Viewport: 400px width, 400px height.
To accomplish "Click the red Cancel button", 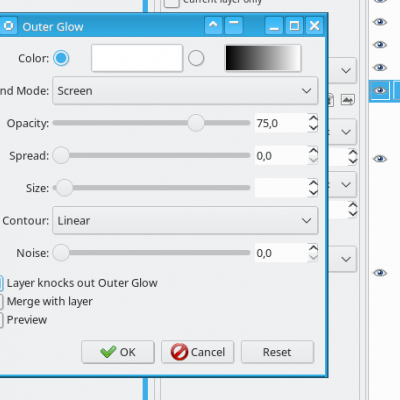I will (x=198, y=352).
